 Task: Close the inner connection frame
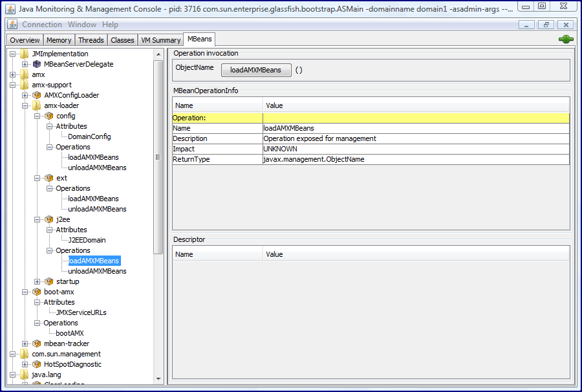pos(566,25)
